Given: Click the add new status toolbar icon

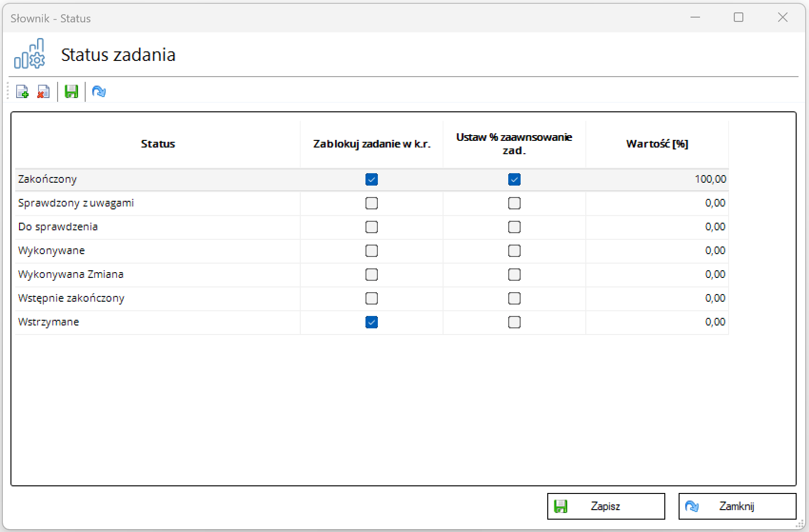Looking at the screenshot, I should coord(22,91).
